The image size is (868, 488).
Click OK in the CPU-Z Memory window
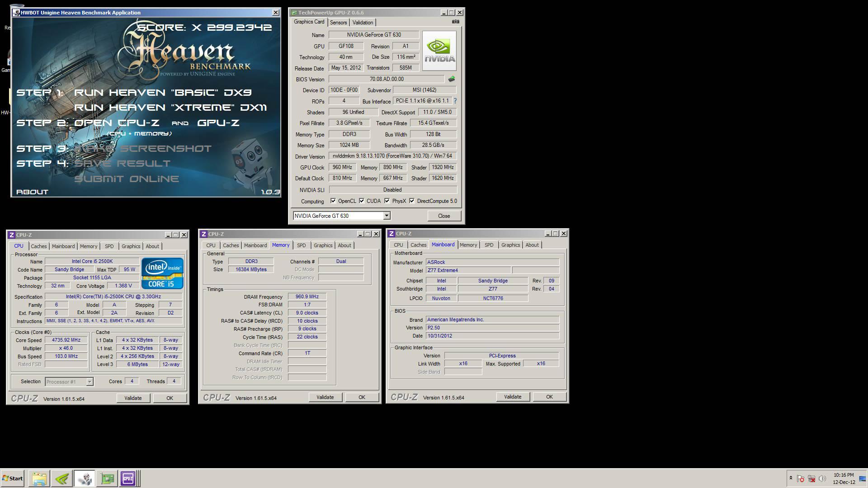362,397
